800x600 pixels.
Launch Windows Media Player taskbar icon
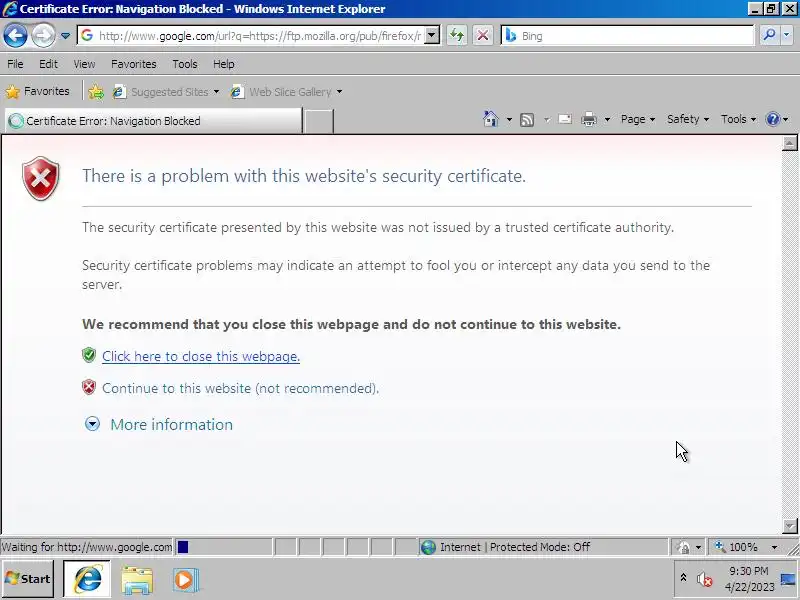click(x=185, y=580)
